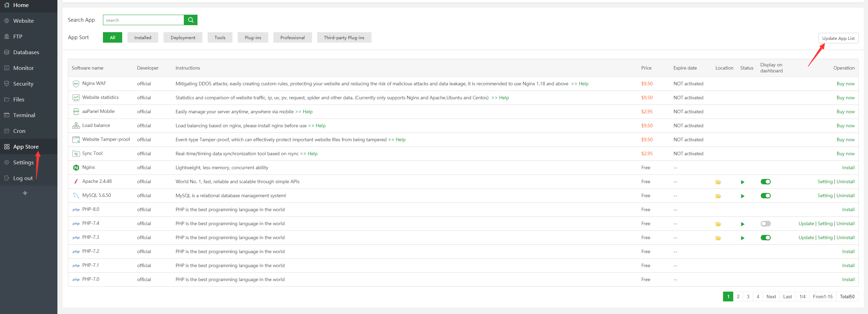
Task: Click the Website statistics chart icon
Action: click(76, 98)
